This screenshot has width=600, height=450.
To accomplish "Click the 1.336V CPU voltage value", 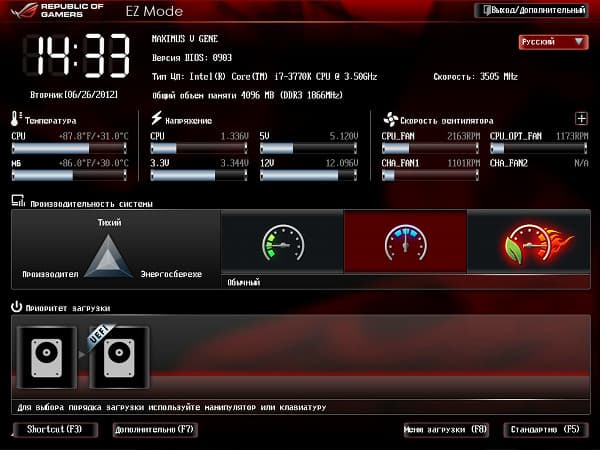I will click(x=234, y=136).
